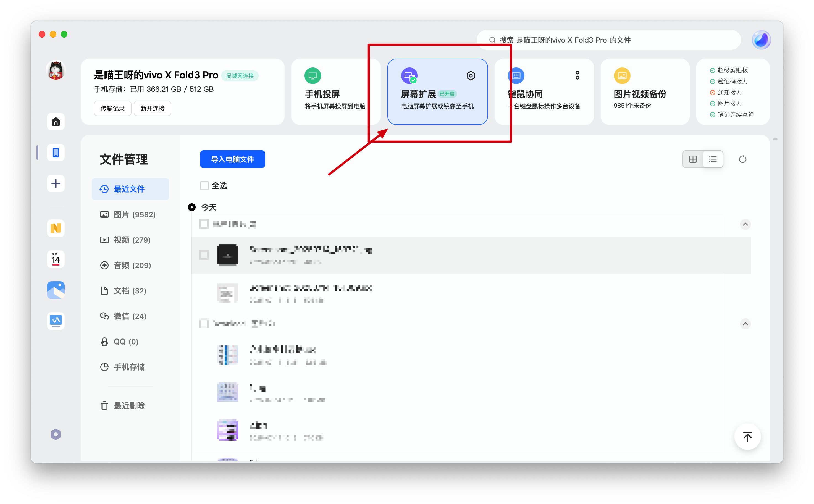Click the dark thumbnail of highlighted file
Screen dimensions: 814x504
click(227, 255)
